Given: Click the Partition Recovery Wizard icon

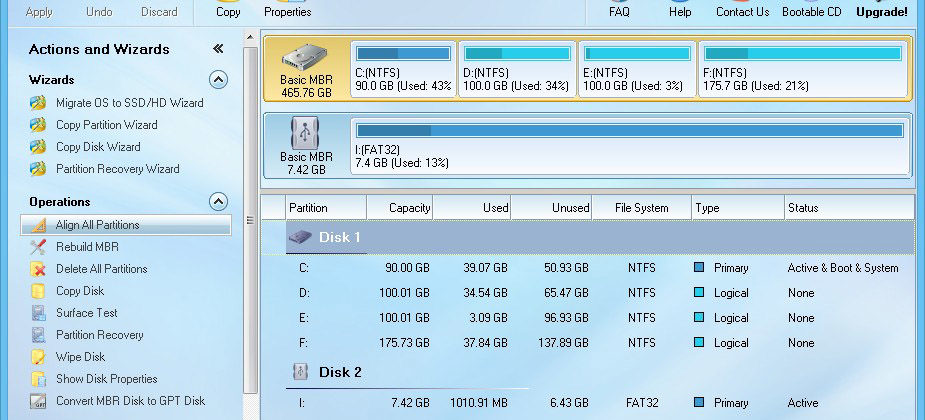Looking at the screenshot, I should [38, 169].
